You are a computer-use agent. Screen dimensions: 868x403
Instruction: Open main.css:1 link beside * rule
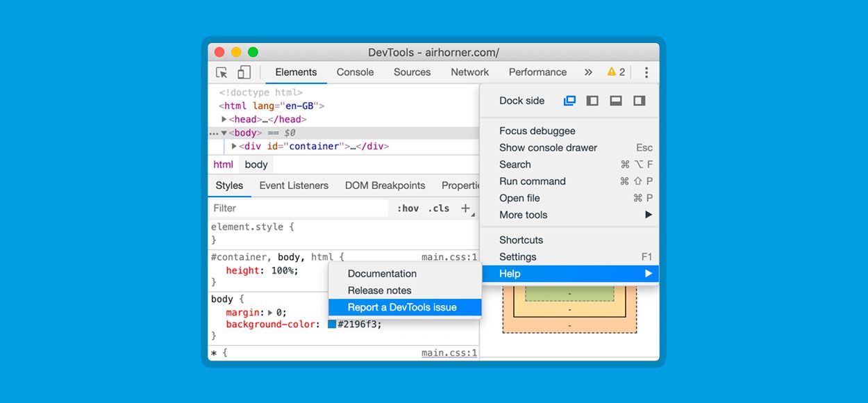(449, 353)
